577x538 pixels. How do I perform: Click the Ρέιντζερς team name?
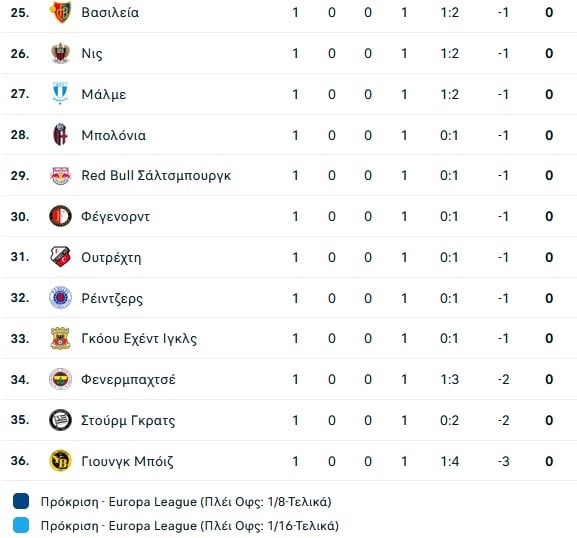tap(112, 298)
